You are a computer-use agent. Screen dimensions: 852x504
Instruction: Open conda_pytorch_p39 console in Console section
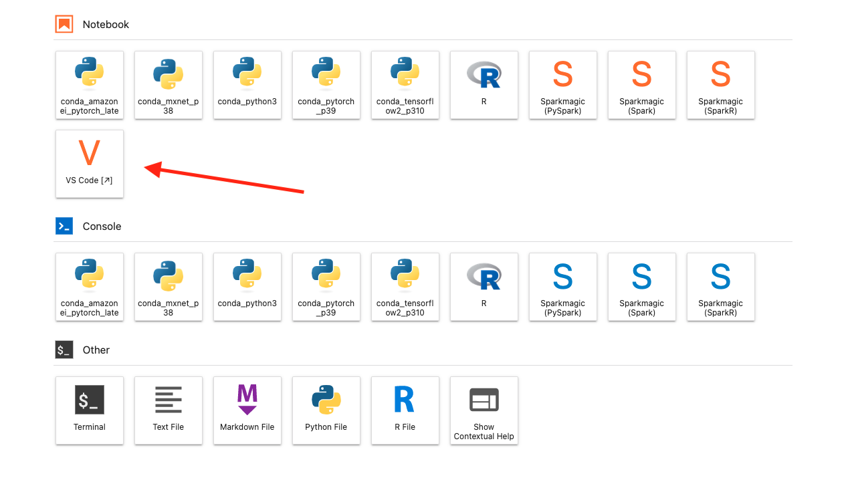point(326,287)
